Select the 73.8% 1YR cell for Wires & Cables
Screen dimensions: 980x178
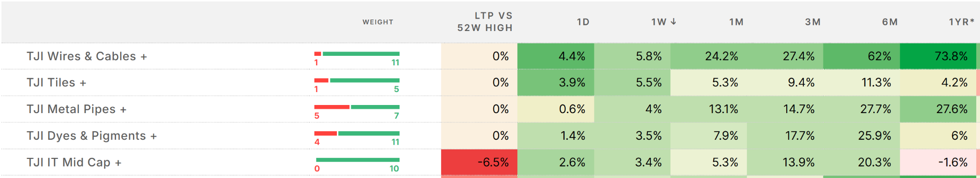click(938, 56)
